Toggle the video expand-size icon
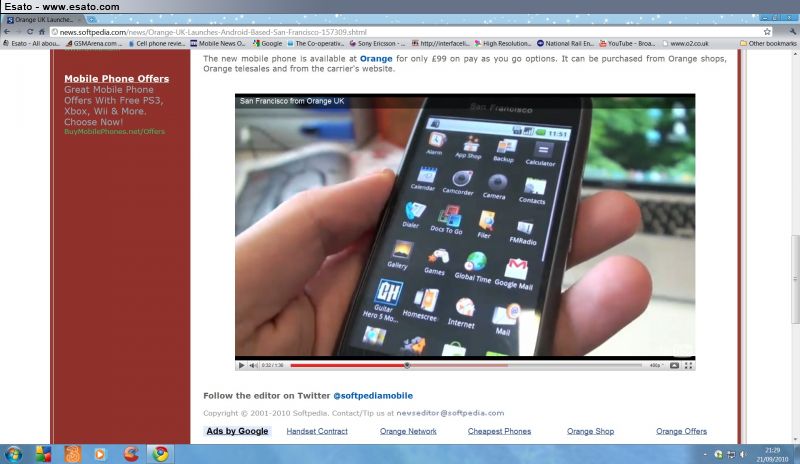This screenshot has width=800, height=464. pos(674,365)
